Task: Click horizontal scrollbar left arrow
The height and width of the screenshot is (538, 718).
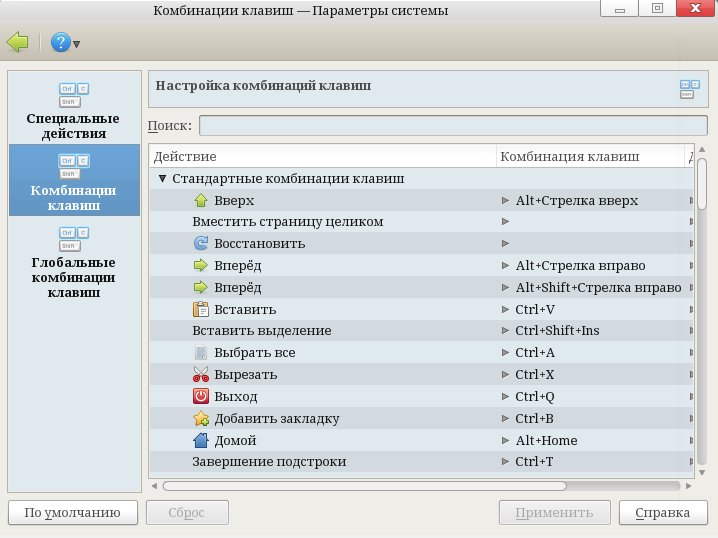Action: (x=154, y=486)
